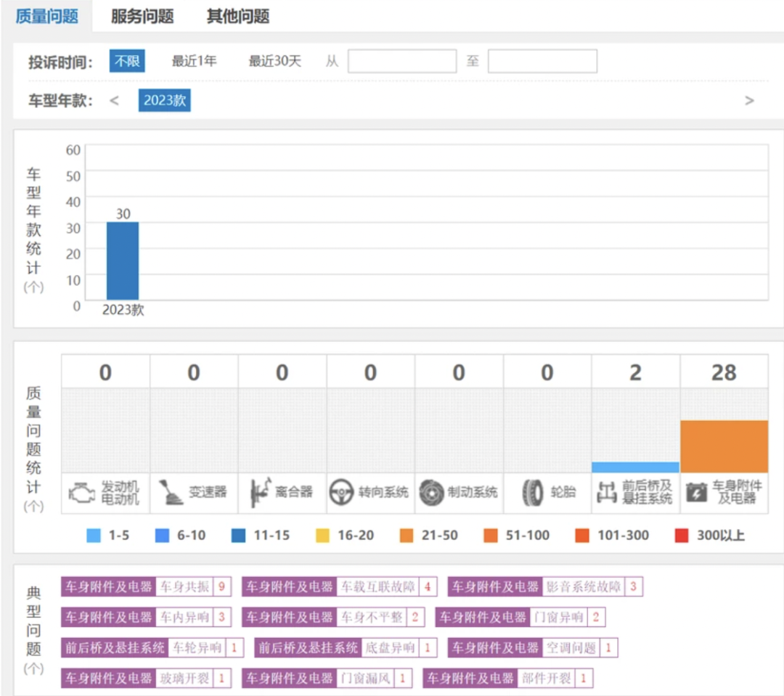Filter complaints by 最近30天

(x=274, y=61)
